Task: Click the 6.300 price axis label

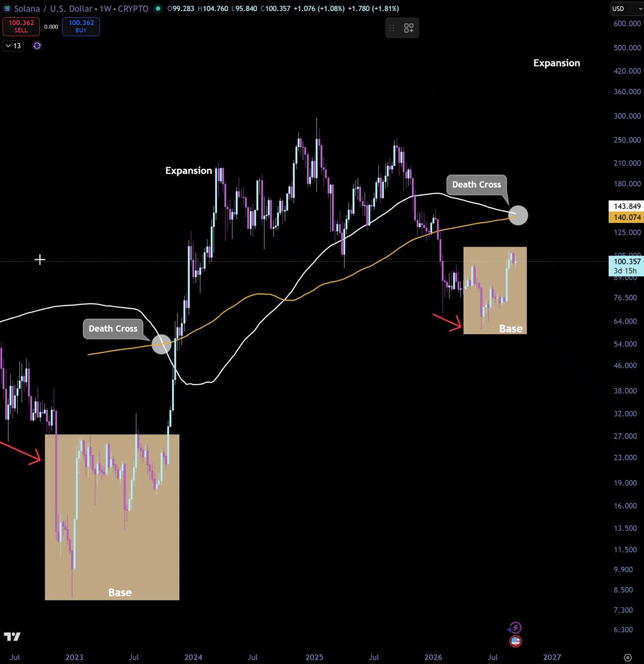Action: pos(624,630)
